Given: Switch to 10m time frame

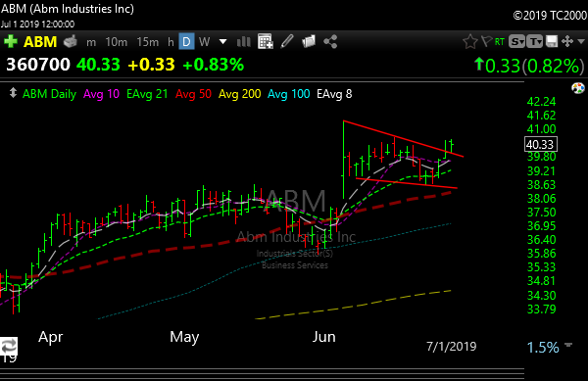Looking at the screenshot, I should click(x=117, y=42).
